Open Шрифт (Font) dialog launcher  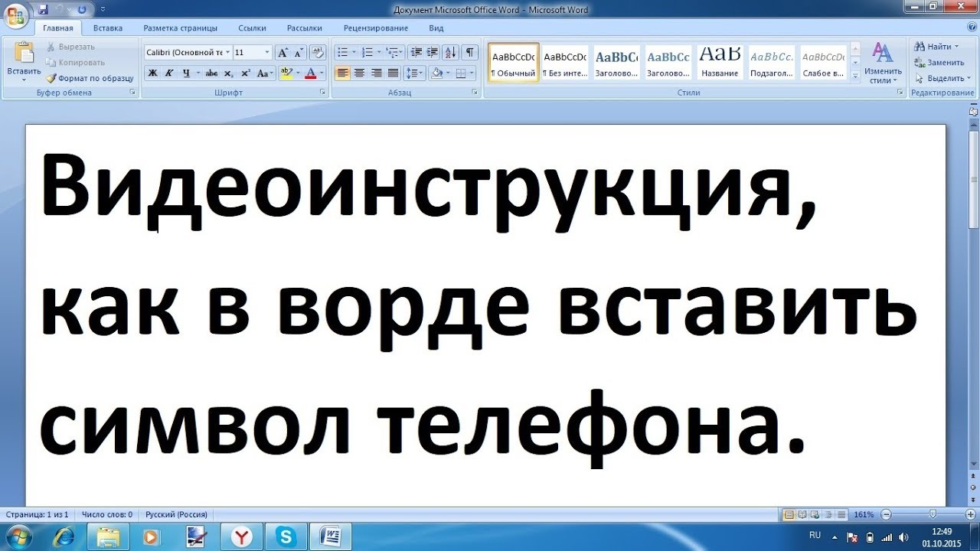click(322, 93)
